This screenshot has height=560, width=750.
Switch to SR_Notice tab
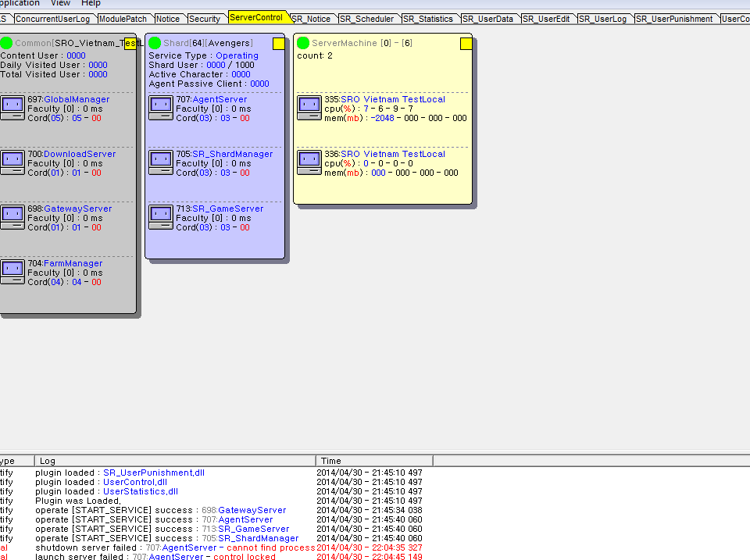point(311,19)
